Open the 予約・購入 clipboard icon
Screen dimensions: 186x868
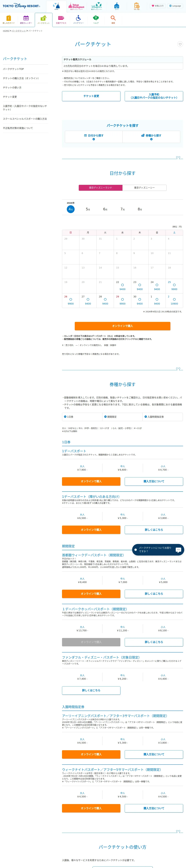tap(137, 6)
